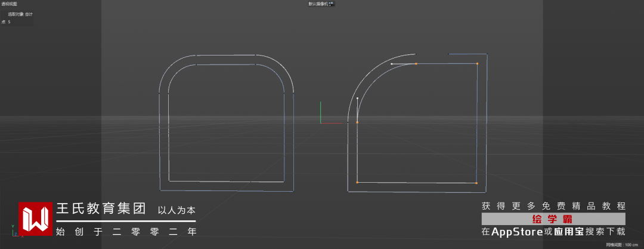644x249 pixels.
Task: Click the 绘学霸 banner
Action: pyautogui.click(x=553, y=219)
